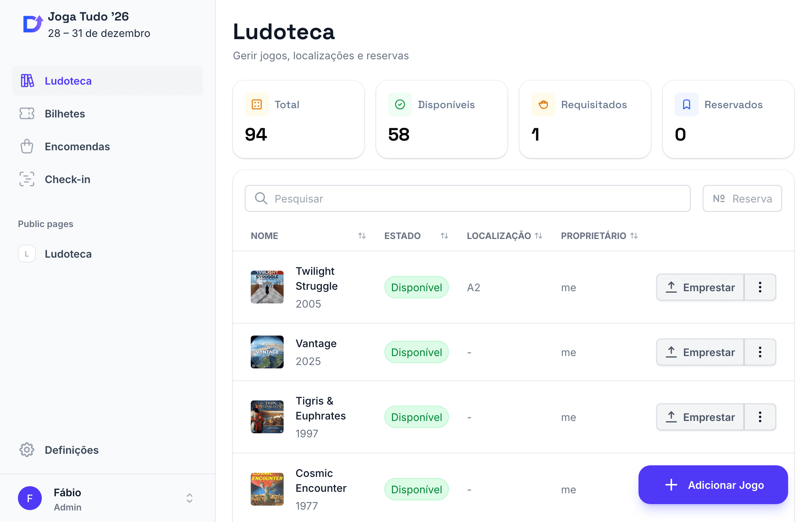Sort the table by Proprietário
The height and width of the screenshot is (522, 812).
634,236
